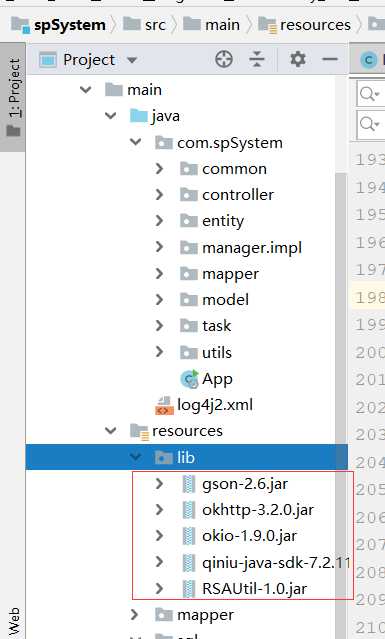The image size is (385, 639).
Task: Open the Project view dropdown arrow
Action: pyautogui.click(x=132, y=60)
